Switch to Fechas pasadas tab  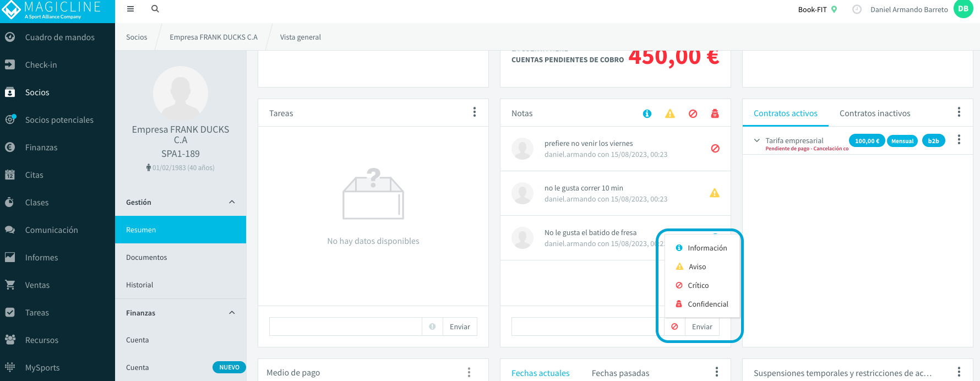click(x=620, y=373)
